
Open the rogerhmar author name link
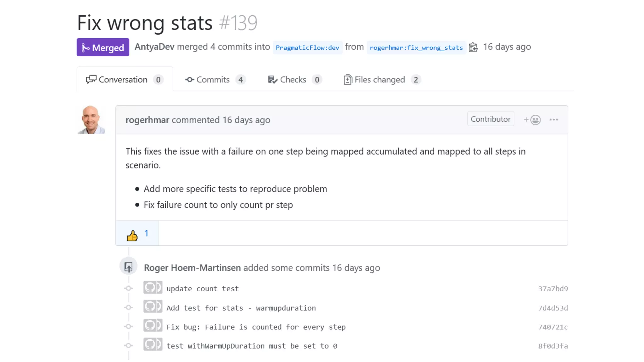coord(147,120)
